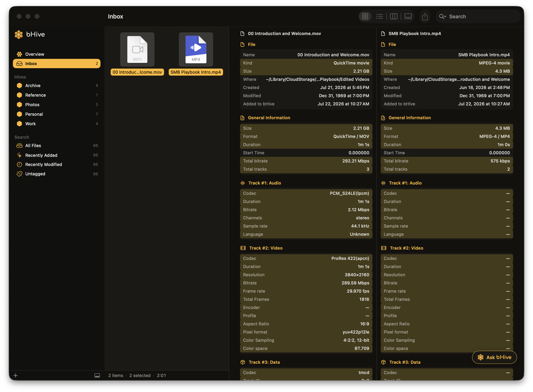Click the Work hexagon icon
The image size is (533, 392).
19,124
